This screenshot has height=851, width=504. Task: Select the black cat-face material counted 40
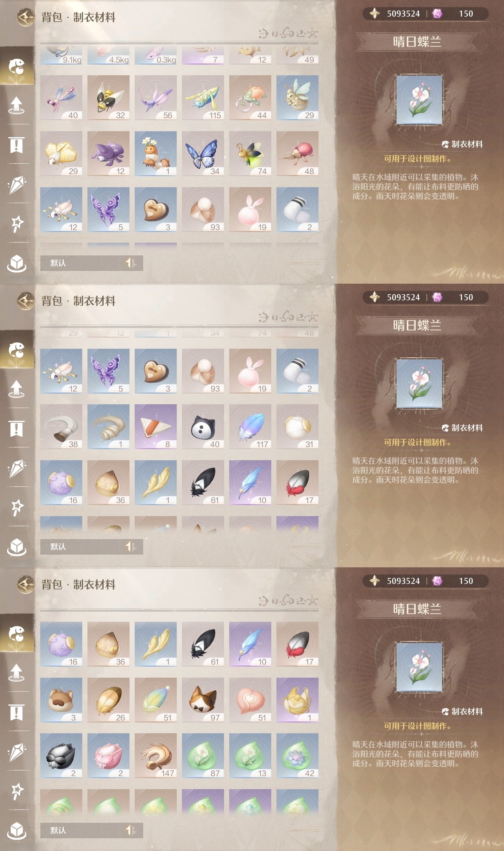click(203, 427)
